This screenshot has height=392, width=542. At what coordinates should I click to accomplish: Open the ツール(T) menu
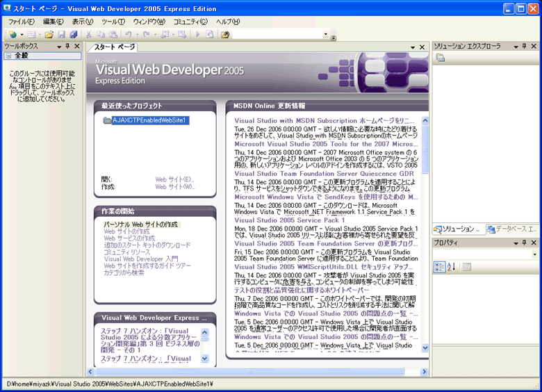click(x=113, y=22)
